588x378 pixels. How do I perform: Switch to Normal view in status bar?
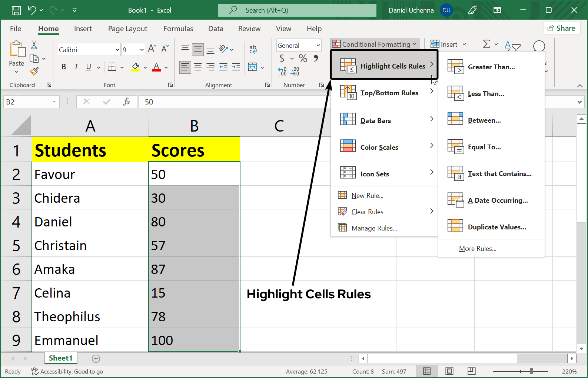(427, 371)
